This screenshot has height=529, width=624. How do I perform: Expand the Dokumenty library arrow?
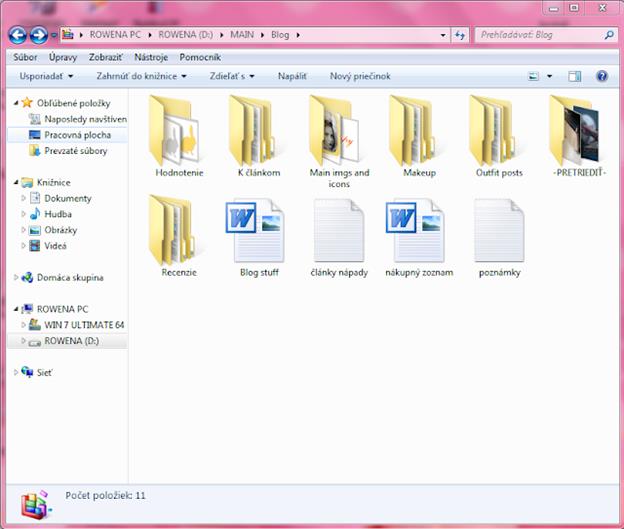(23, 198)
